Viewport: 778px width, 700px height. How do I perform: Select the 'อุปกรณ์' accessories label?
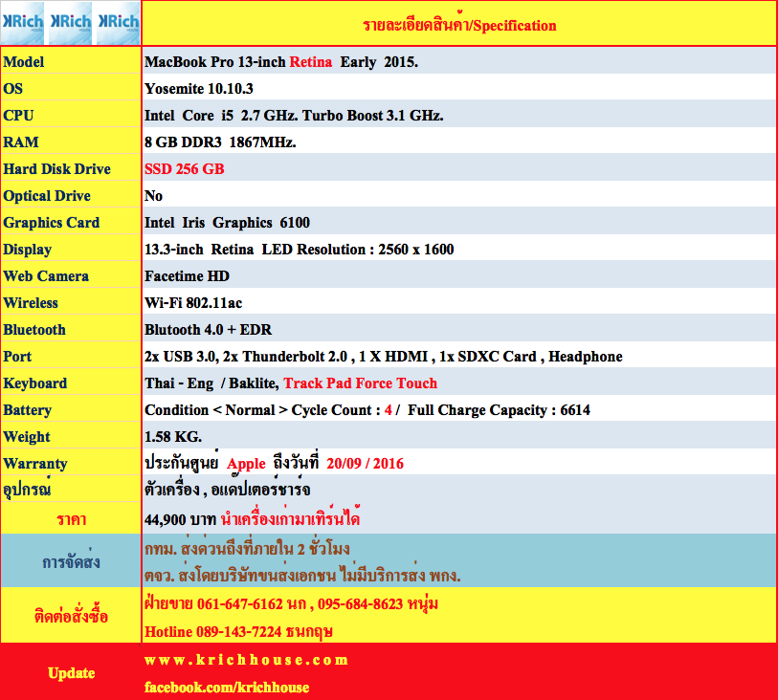(71, 490)
